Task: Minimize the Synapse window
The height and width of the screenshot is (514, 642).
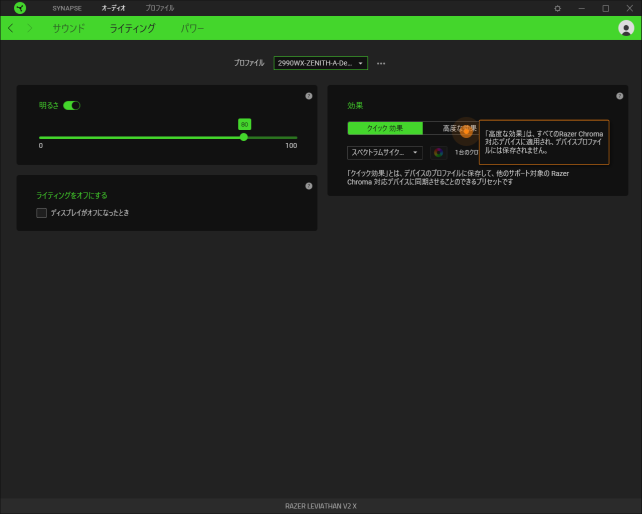Action: point(581,8)
